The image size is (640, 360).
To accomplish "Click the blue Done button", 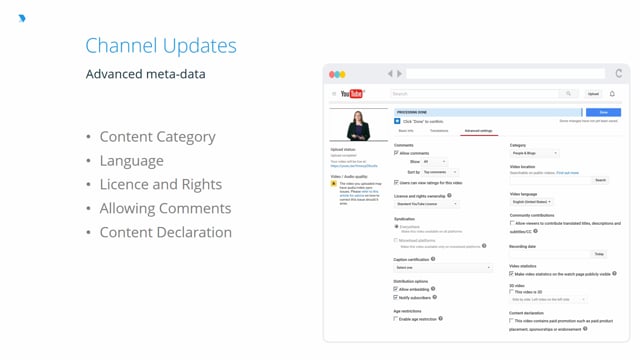I will click(x=603, y=112).
